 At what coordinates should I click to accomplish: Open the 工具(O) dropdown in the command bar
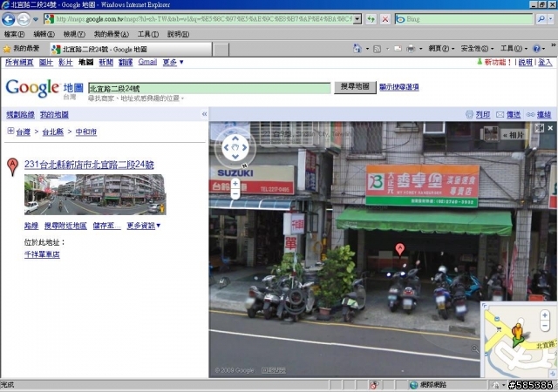click(x=514, y=49)
